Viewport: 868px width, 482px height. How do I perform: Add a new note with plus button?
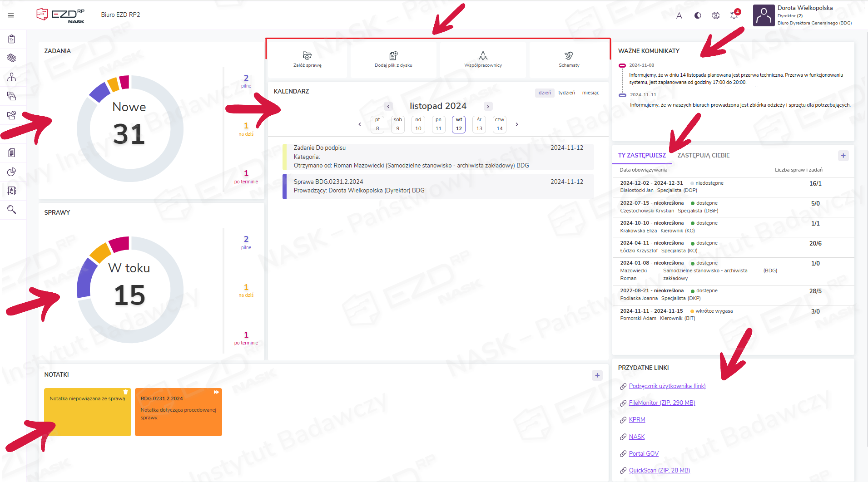click(597, 375)
